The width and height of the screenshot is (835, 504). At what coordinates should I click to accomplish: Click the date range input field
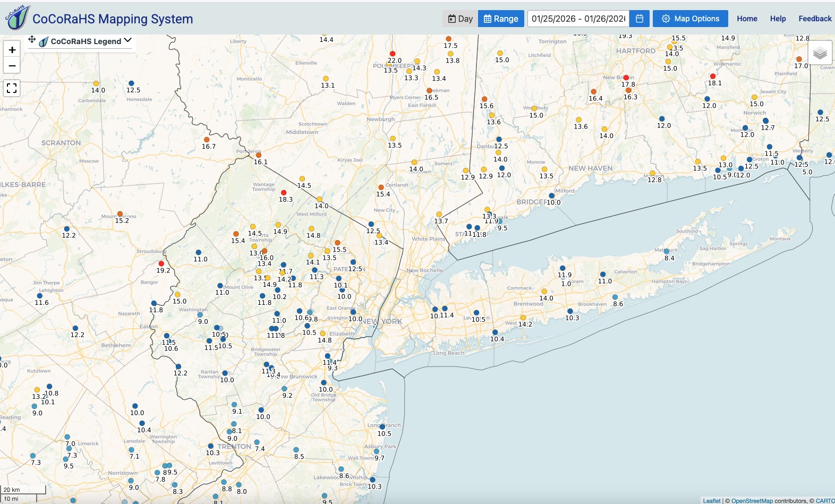[x=578, y=19]
